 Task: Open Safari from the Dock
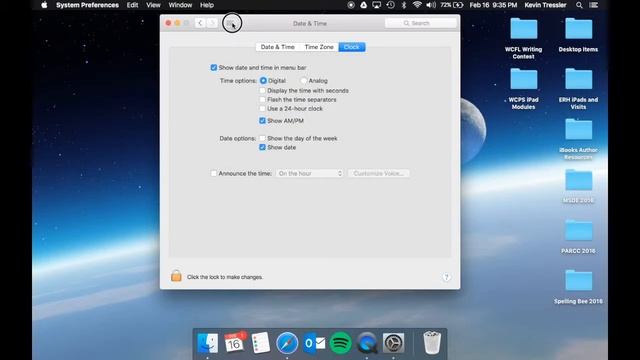tap(287, 343)
